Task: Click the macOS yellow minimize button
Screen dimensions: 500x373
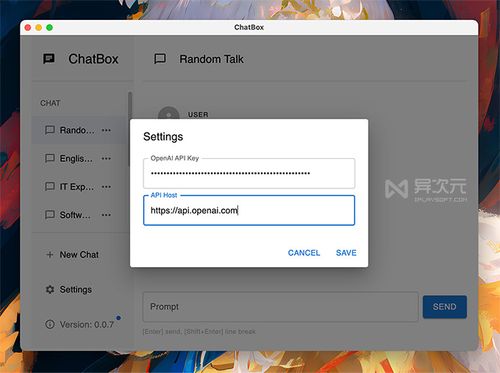Action: pos(39,27)
